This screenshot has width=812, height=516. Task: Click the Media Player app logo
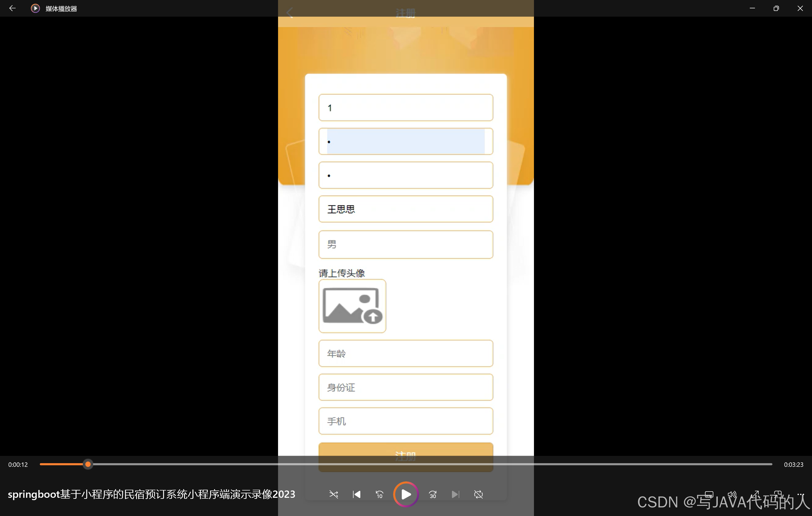click(35, 8)
